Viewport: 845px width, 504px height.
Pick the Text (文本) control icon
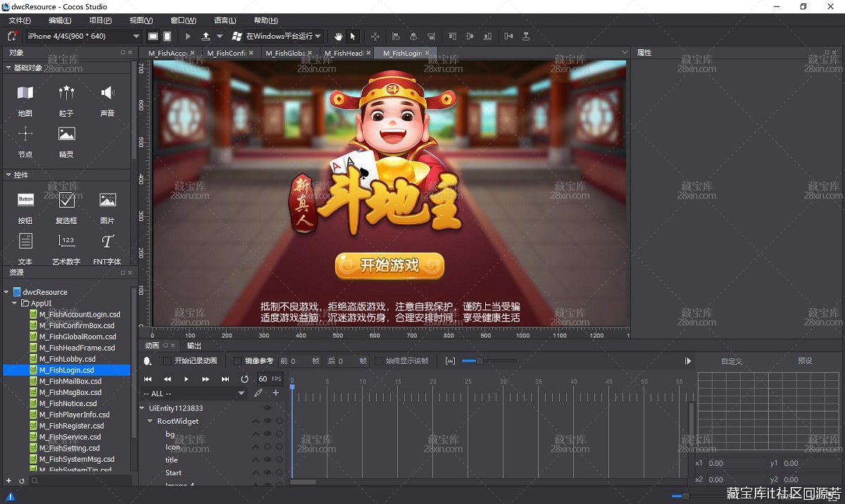click(x=25, y=241)
